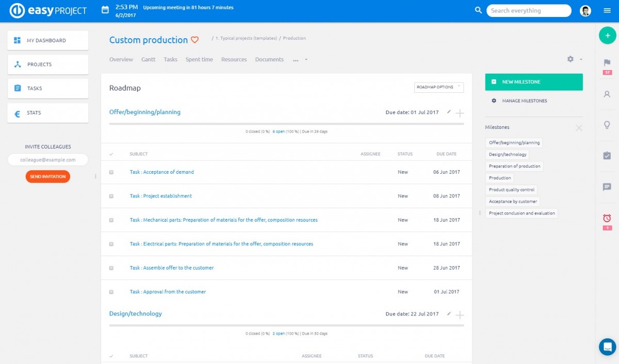
Task: Open the Roadmap Options dropdown
Action: coord(439,87)
